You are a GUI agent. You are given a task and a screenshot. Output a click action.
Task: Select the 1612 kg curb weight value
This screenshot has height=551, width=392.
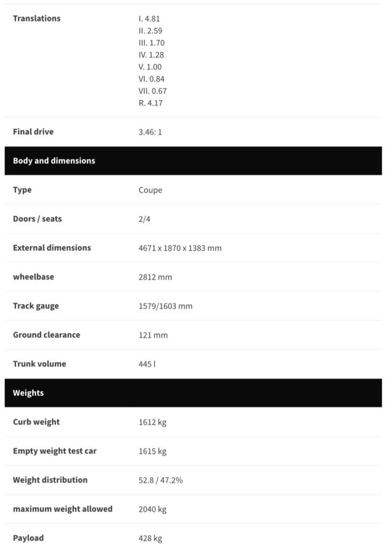(152, 422)
